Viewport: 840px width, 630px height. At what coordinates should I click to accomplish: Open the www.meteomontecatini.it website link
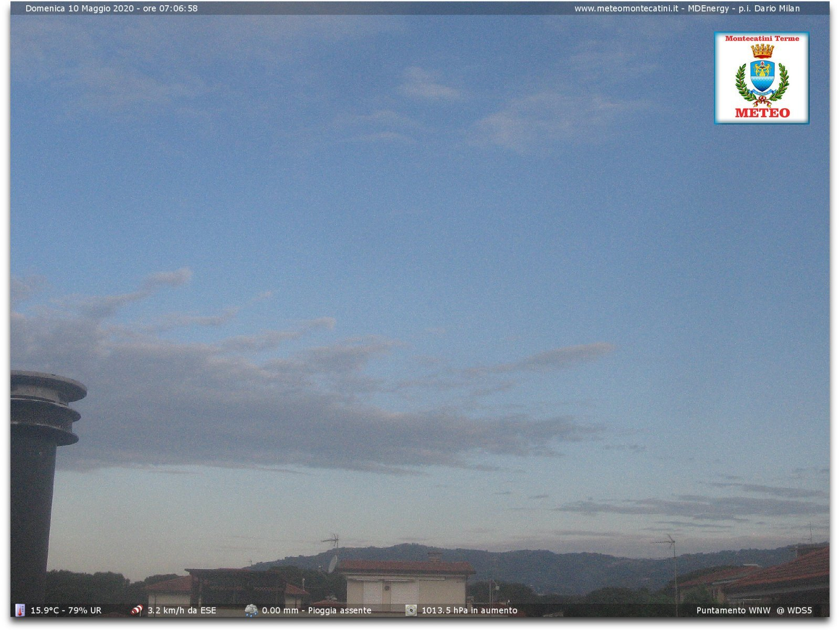626,8
